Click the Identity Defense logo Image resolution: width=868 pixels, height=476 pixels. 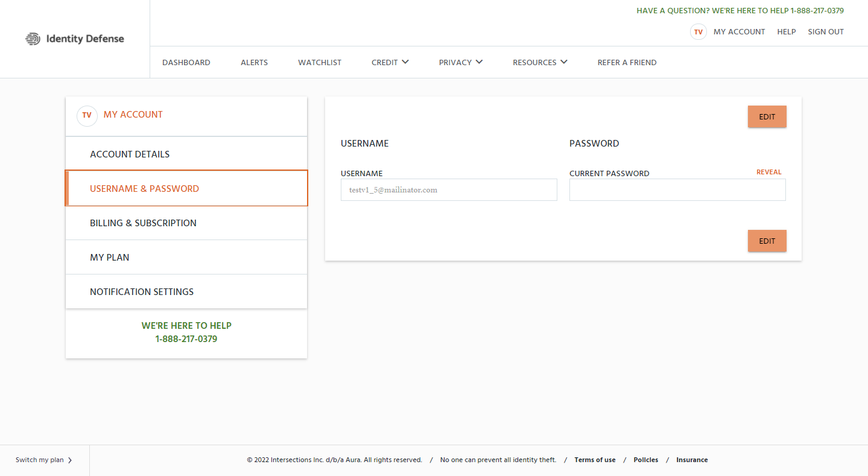[75, 39]
